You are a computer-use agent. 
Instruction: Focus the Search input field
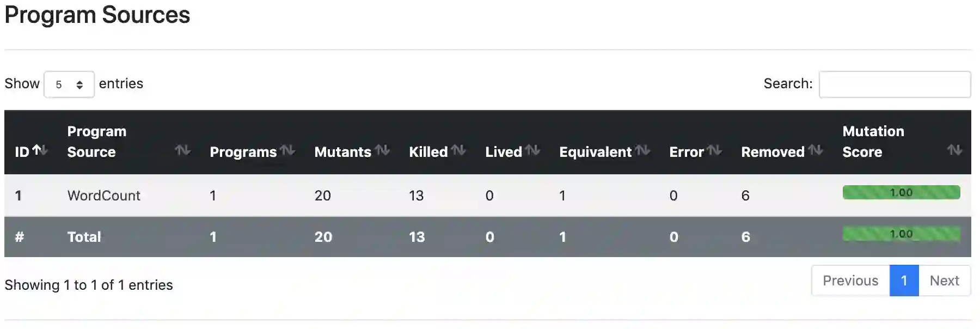(895, 84)
